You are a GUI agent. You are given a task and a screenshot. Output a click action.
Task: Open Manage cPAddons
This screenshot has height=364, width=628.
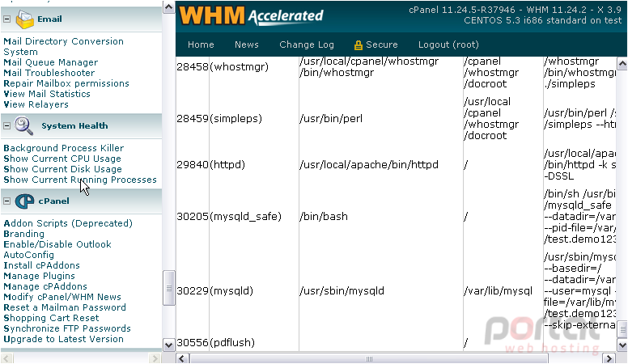45,286
